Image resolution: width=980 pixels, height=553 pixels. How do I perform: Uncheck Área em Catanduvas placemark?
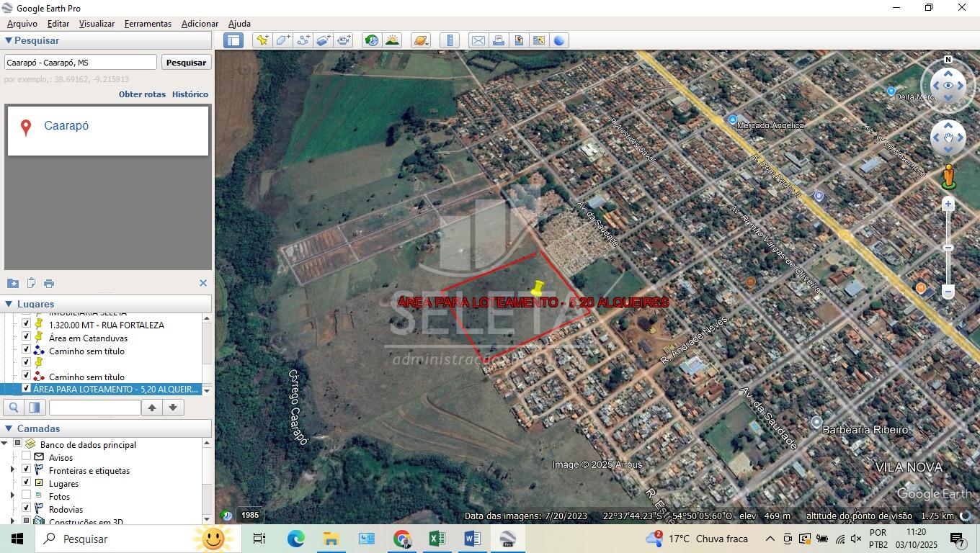[27, 336]
